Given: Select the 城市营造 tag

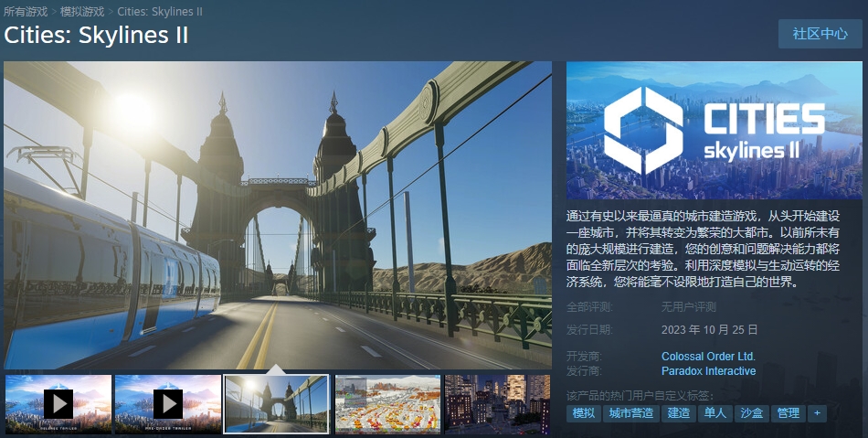Looking at the screenshot, I should [x=631, y=413].
